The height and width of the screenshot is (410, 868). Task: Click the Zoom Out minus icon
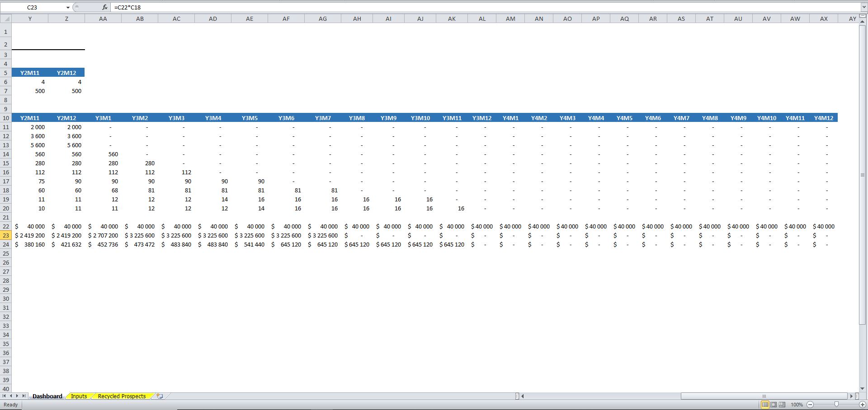pyautogui.click(x=809, y=405)
